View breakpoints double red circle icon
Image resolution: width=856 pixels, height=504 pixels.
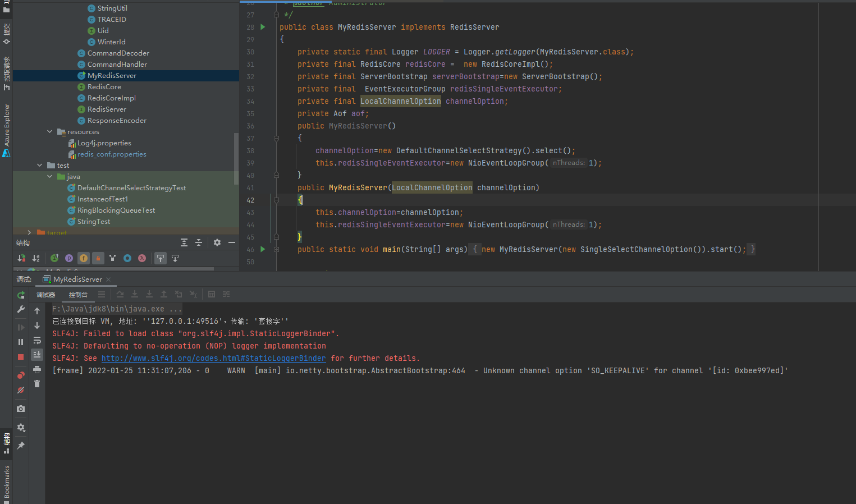(x=21, y=375)
